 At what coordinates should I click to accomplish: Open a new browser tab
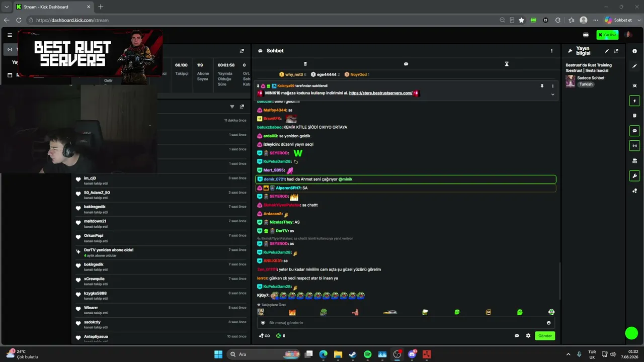(101, 7)
